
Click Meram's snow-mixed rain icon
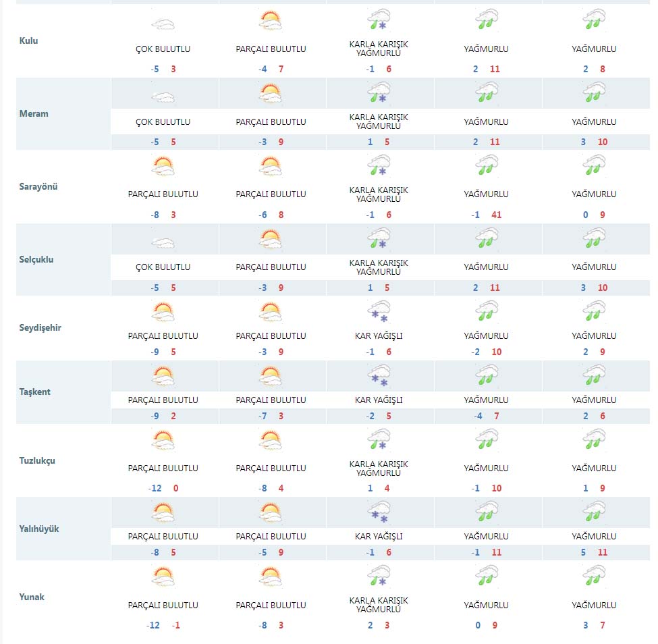[379, 92]
